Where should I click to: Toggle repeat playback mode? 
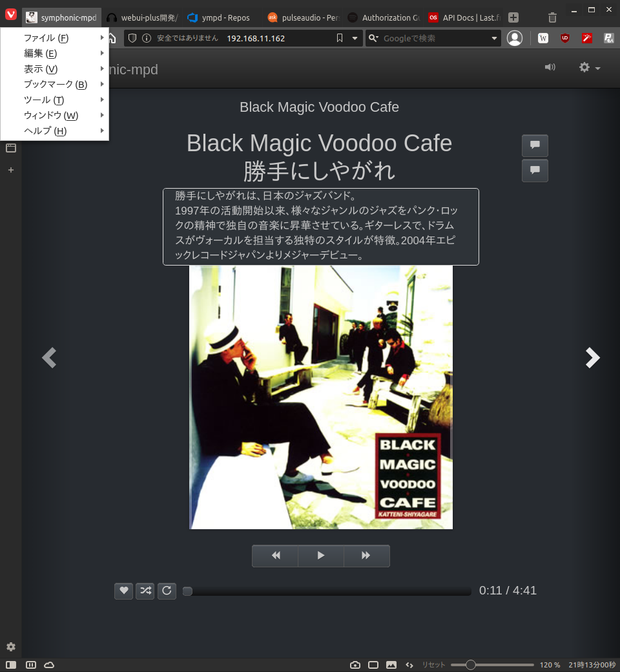coord(167,591)
